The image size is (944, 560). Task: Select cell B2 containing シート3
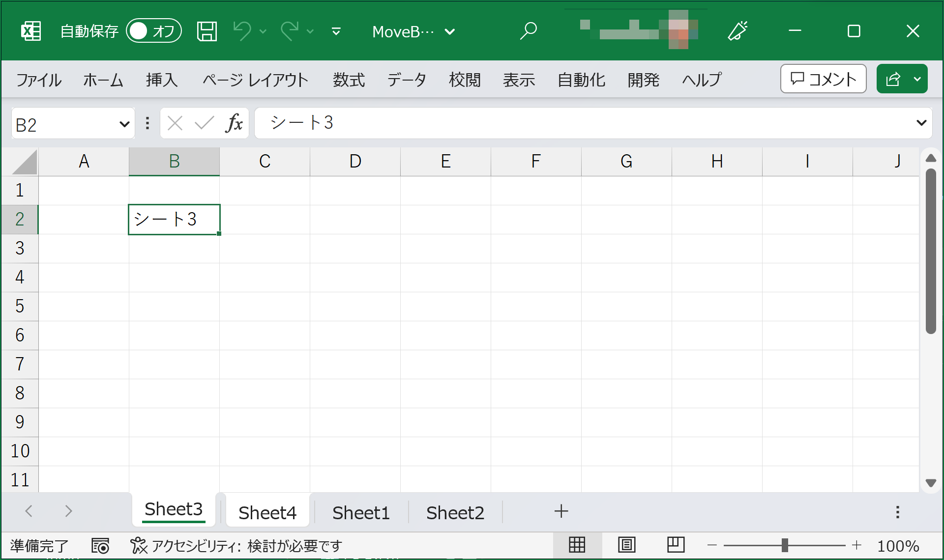coord(174,219)
